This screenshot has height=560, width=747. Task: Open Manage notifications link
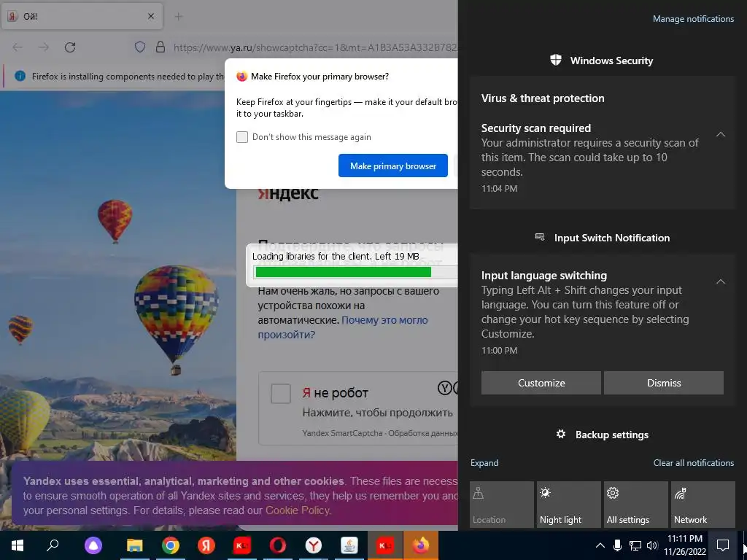pos(693,19)
